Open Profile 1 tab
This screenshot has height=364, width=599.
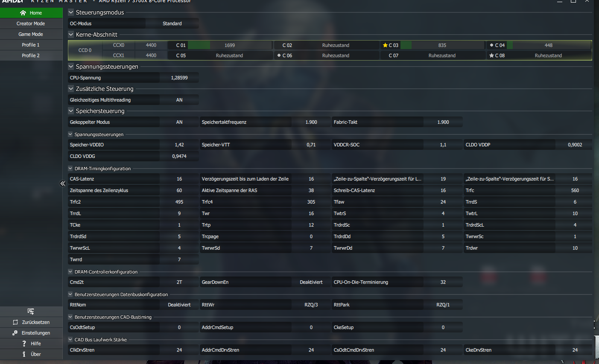point(31,45)
